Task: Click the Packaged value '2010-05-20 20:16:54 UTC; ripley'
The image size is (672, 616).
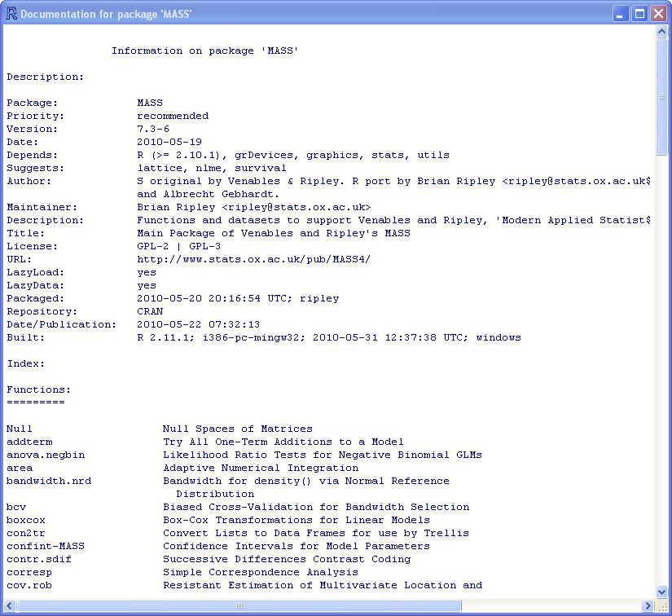Action: pyautogui.click(x=238, y=298)
